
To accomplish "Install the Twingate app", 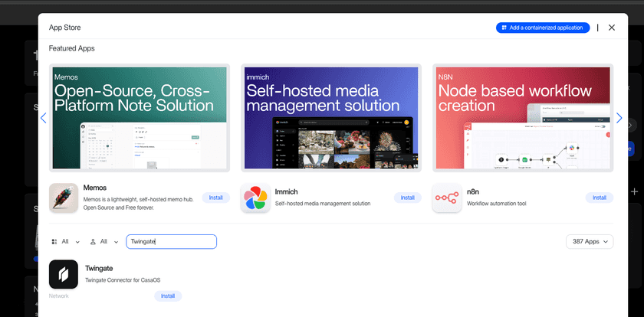I will point(168,296).
